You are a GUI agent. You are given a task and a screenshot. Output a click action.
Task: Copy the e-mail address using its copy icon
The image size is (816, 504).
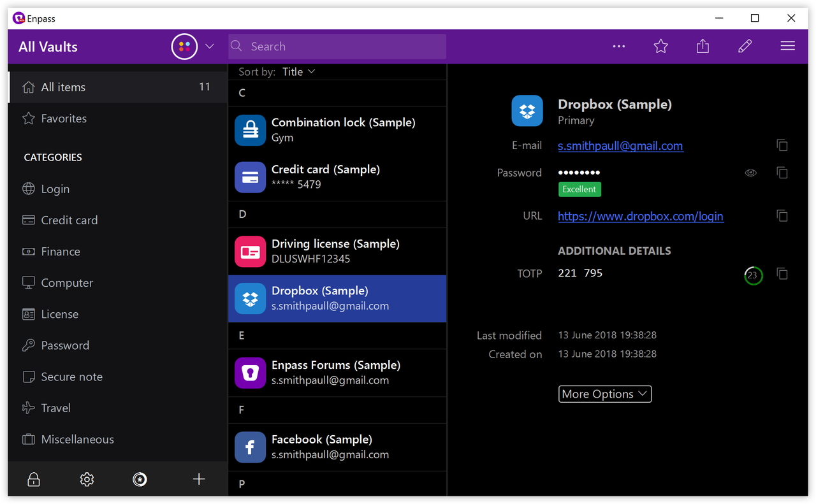[782, 145]
